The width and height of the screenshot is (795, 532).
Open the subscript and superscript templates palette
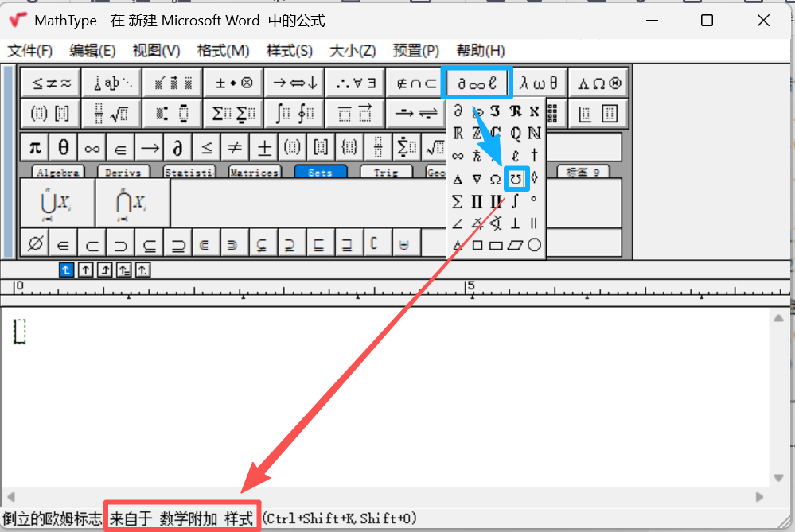173,113
